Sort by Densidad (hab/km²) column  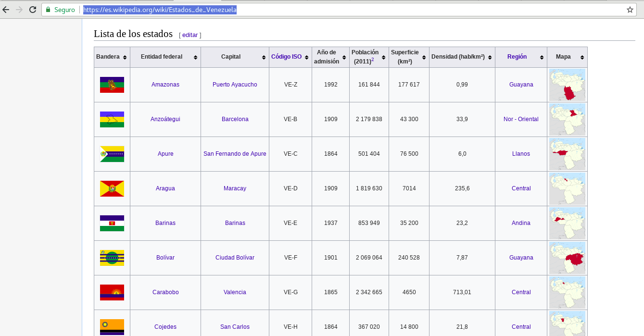(x=489, y=57)
